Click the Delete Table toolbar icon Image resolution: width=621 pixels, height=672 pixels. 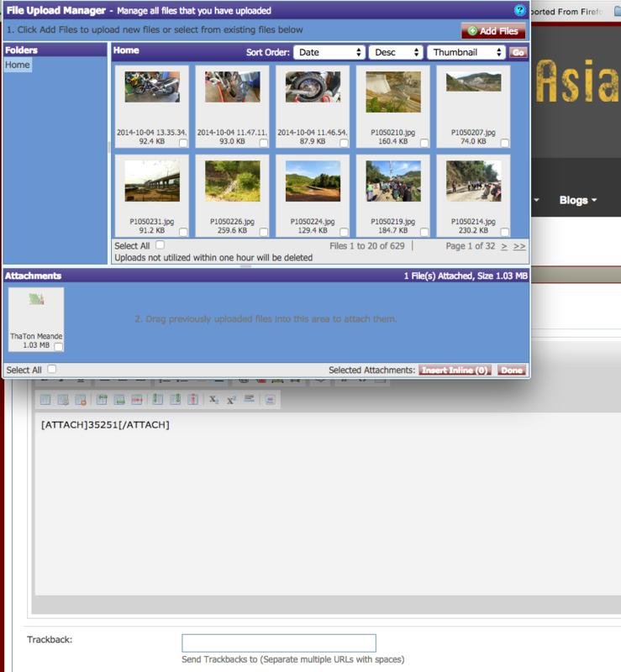[x=81, y=400]
